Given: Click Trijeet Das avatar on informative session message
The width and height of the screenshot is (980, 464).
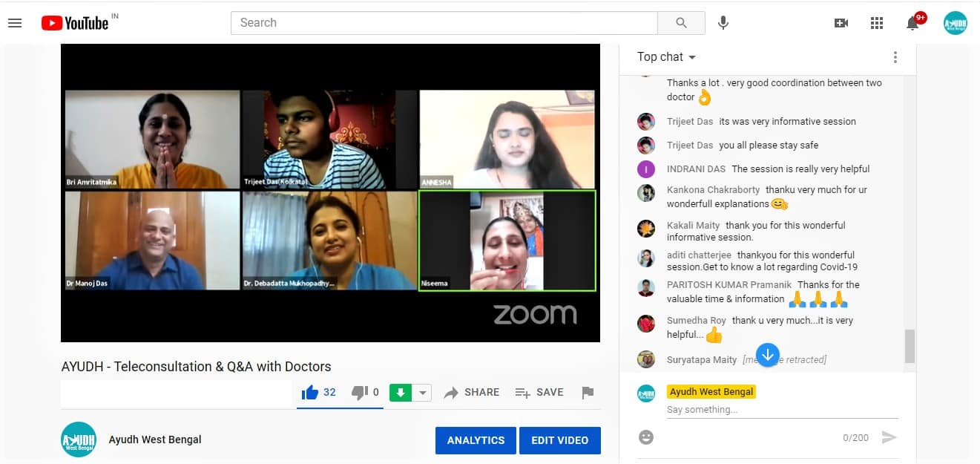Looking at the screenshot, I should tap(646, 122).
